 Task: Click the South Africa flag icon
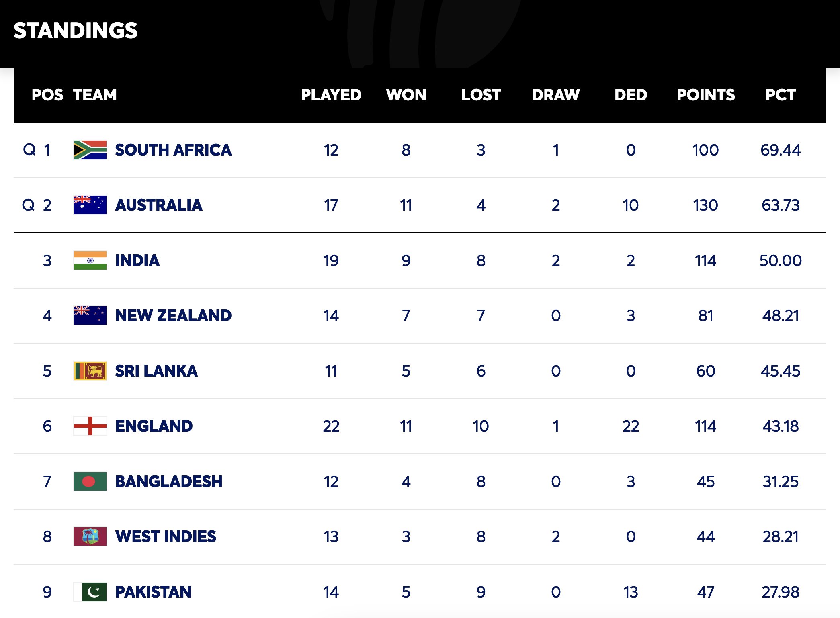click(90, 150)
